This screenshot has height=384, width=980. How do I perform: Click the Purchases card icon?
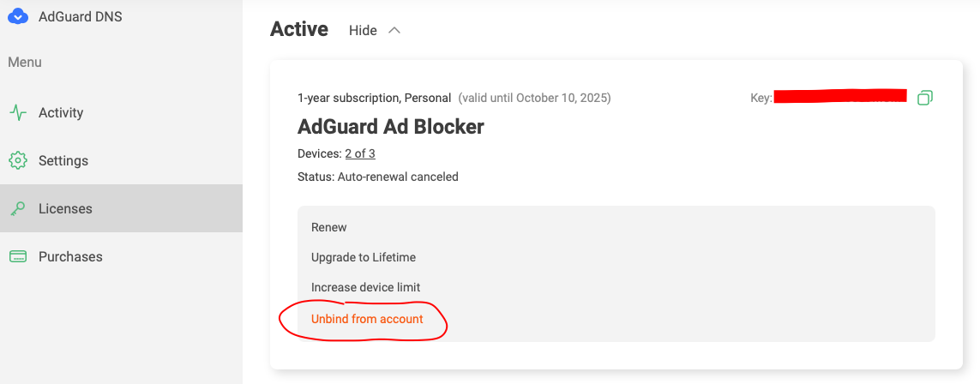tap(18, 256)
